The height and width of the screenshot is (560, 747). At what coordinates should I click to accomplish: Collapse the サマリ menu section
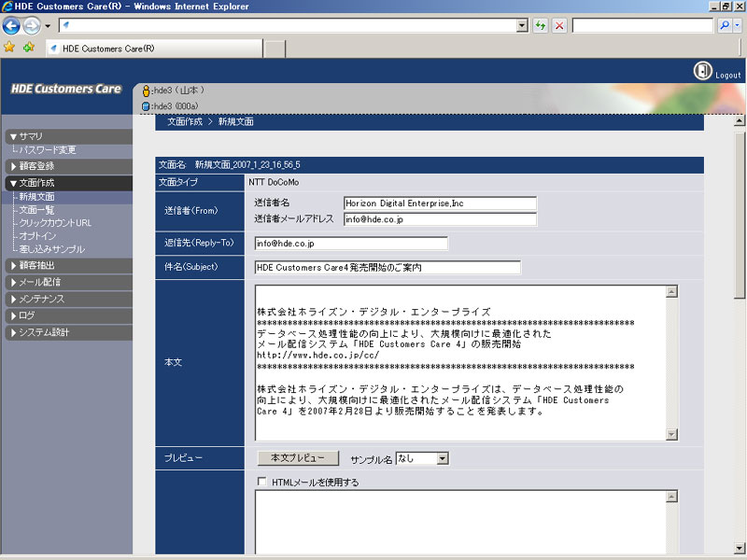[x=68, y=136]
